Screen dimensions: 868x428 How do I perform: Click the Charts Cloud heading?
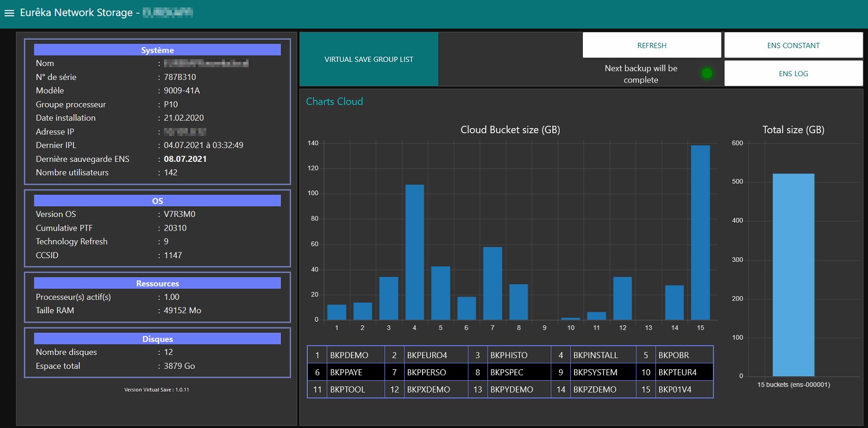pos(334,102)
